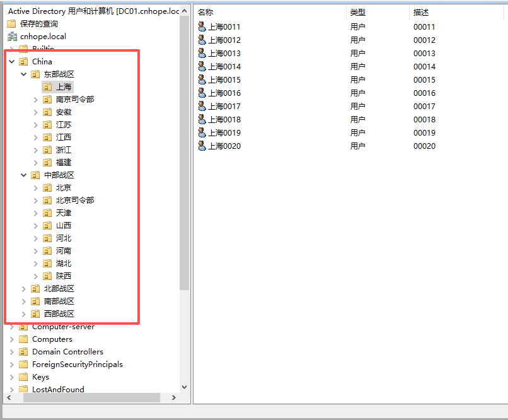Expand the 北京 node
This screenshot has height=420, width=508.
coord(36,188)
